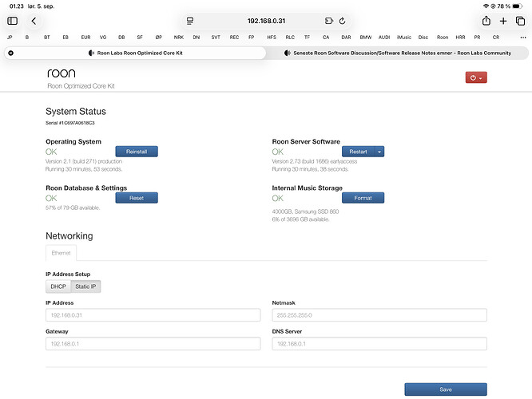Open the HRR bookmark
The width and height of the screenshot is (532, 399).
tap(460, 38)
